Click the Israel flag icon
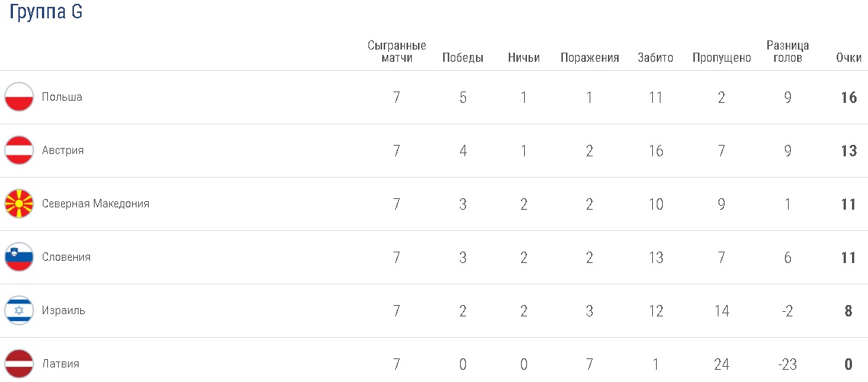The width and height of the screenshot is (868, 382). coord(19,311)
